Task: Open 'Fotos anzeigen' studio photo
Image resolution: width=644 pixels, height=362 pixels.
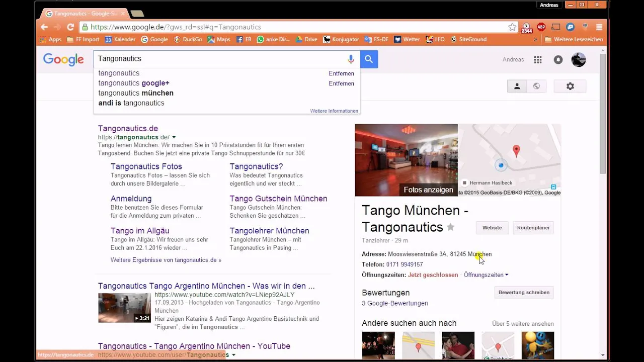Action: coord(406,160)
